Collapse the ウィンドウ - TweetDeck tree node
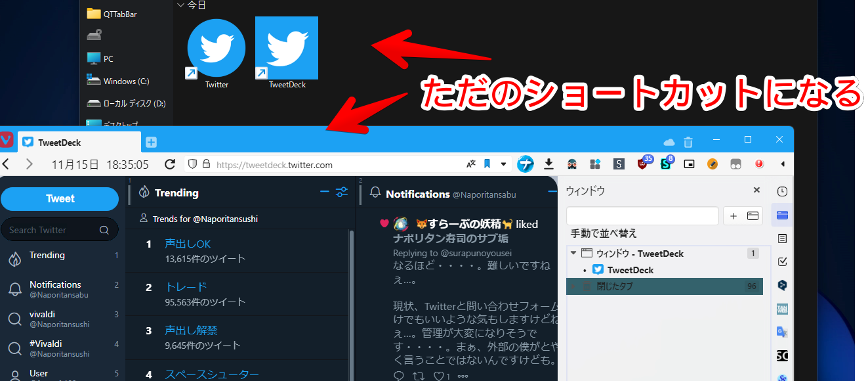The height and width of the screenshot is (381, 868). point(573,253)
